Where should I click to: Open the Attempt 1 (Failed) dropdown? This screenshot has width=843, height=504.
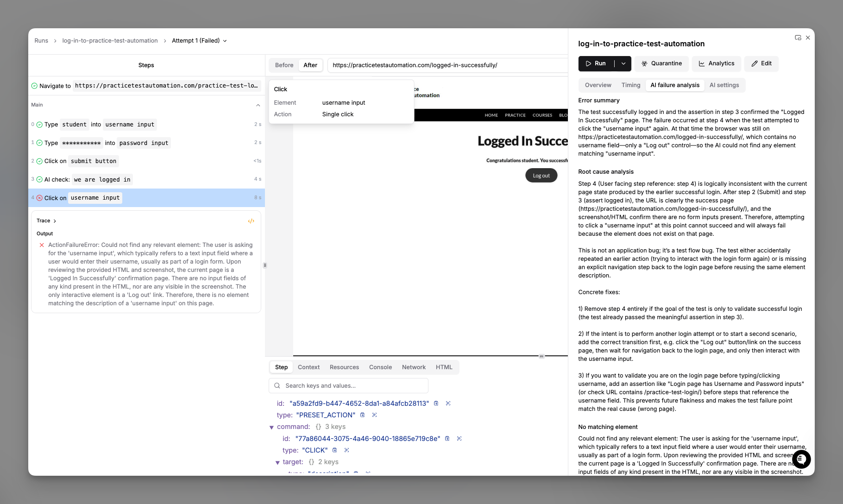199,41
